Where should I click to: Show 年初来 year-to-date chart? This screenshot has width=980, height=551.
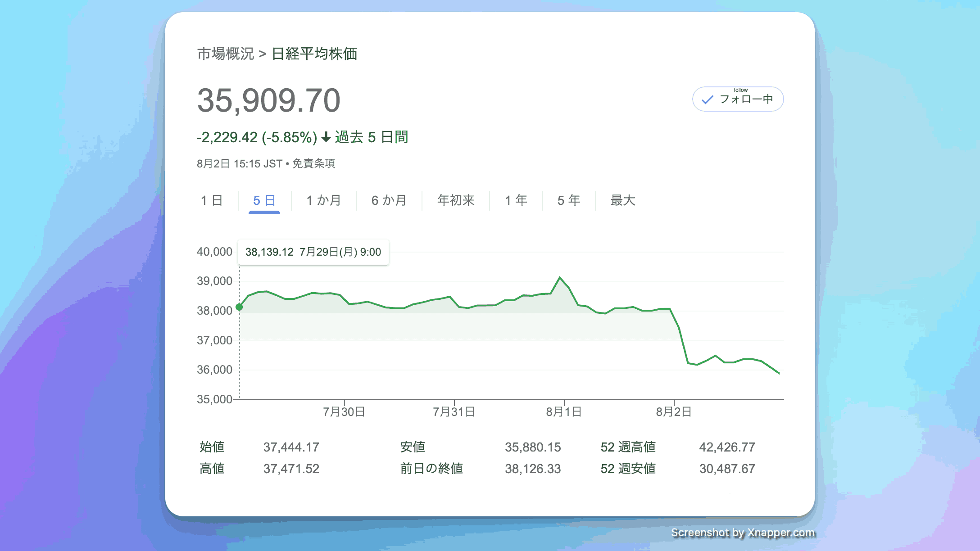point(456,200)
